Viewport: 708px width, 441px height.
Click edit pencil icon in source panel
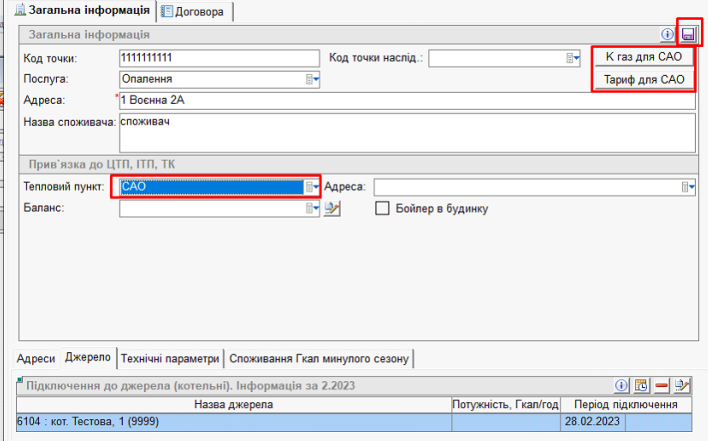[x=682, y=385]
